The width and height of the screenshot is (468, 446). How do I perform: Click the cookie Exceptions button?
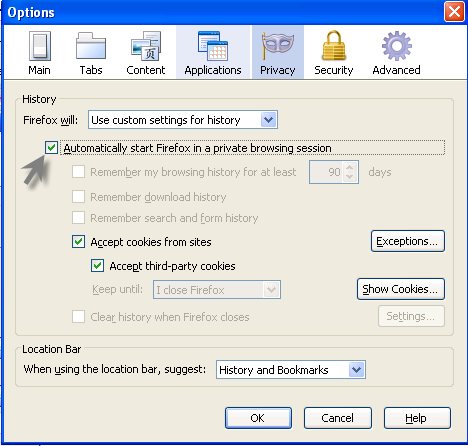(x=408, y=241)
